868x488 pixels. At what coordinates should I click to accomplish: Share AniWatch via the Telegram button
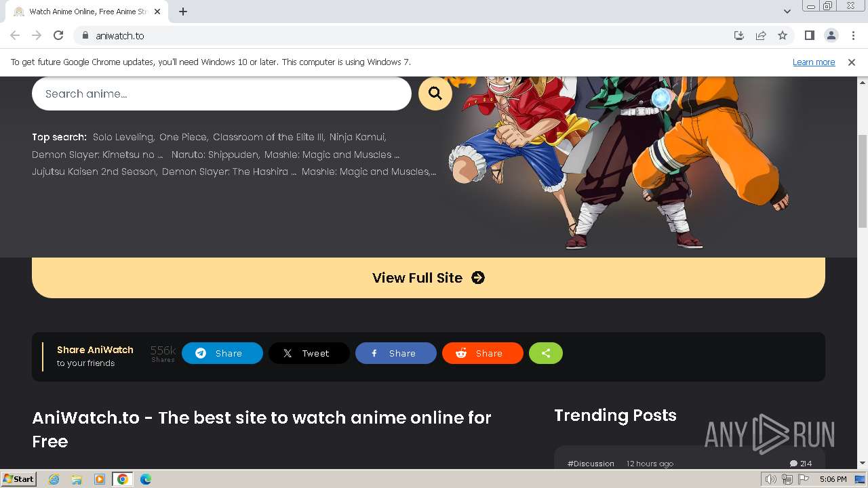pyautogui.click(x=222, y=353)
